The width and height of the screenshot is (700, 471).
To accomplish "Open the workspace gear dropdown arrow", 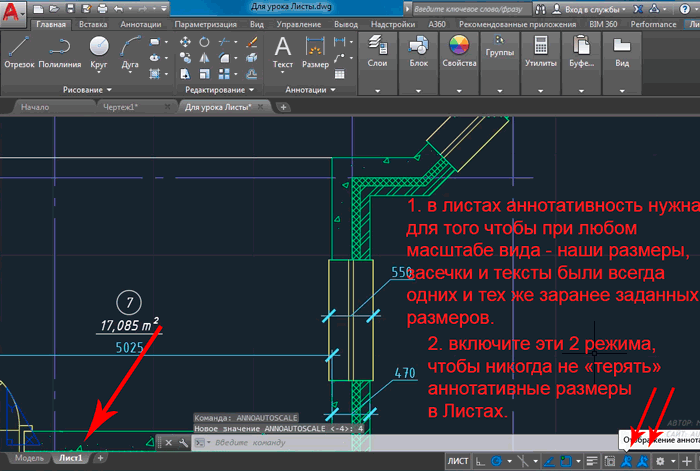I will pos(673,461).
